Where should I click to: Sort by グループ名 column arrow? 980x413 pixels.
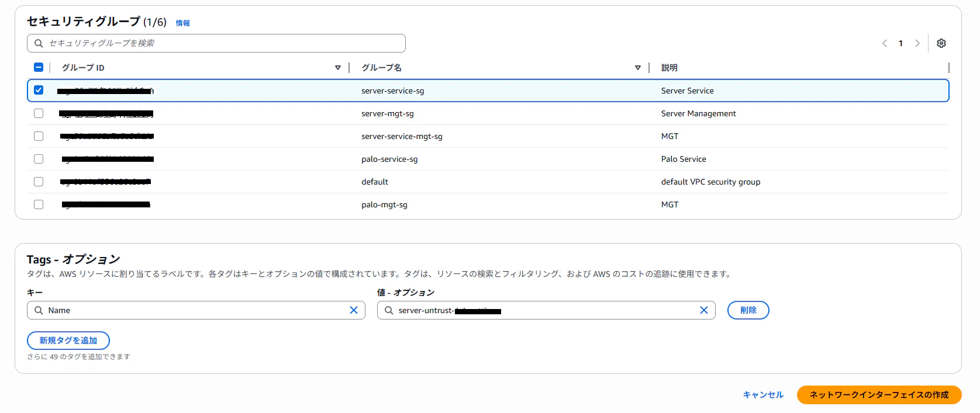[x=638, y=68]
